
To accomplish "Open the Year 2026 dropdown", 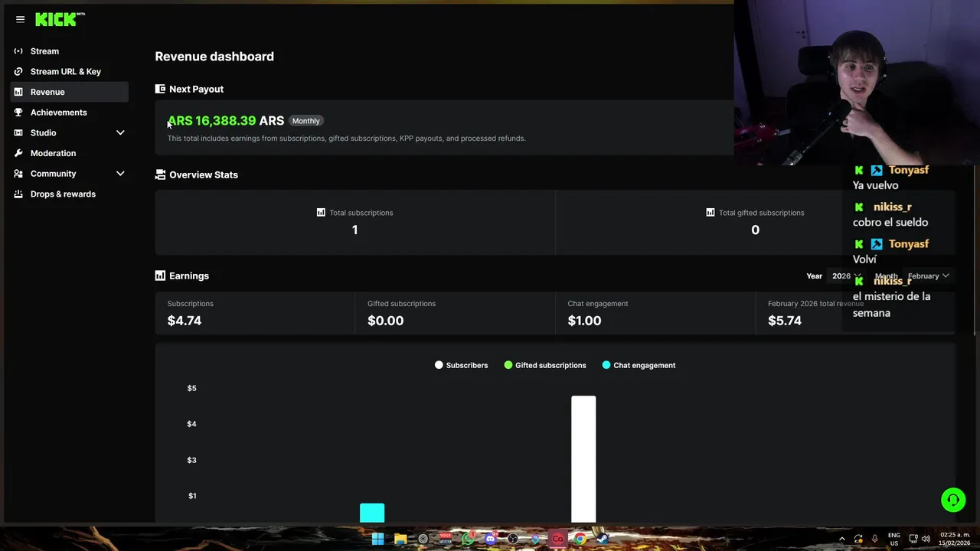I will point(847,276).
